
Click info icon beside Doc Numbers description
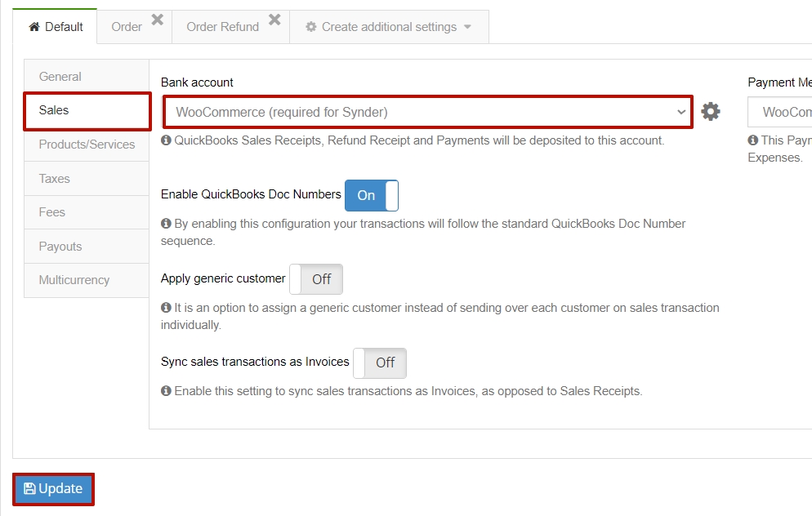coord(166,224)
